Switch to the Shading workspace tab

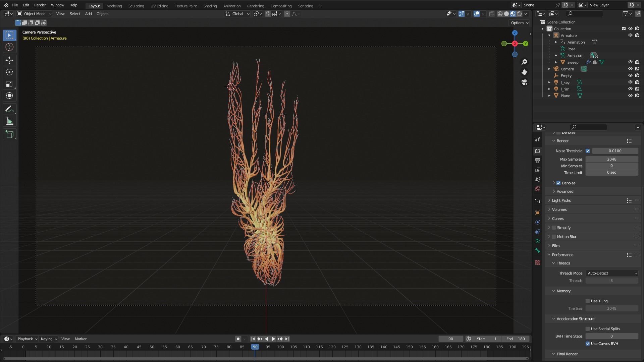(210, 6)
